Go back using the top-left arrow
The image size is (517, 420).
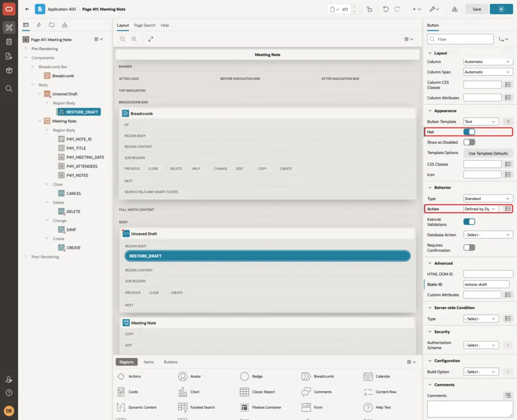(x=27, y=9)
